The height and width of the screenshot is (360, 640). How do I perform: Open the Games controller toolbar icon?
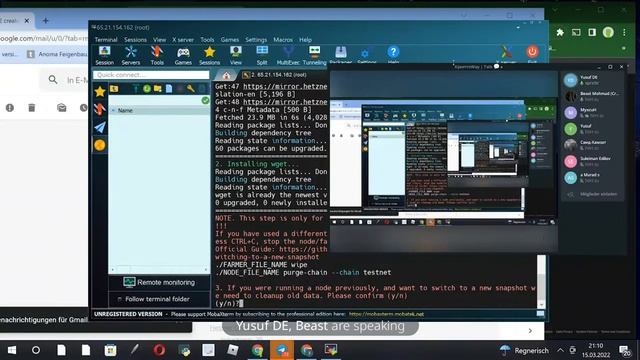(x=183, y=56)
